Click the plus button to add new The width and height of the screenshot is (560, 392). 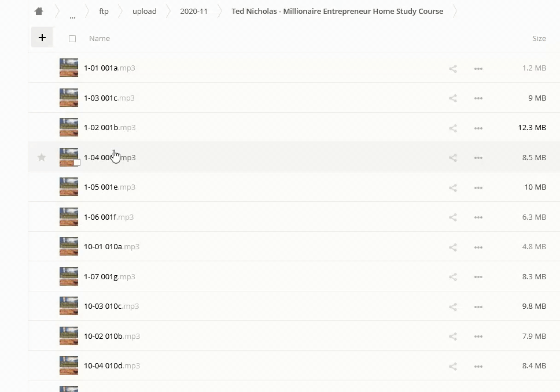[42, 38]
